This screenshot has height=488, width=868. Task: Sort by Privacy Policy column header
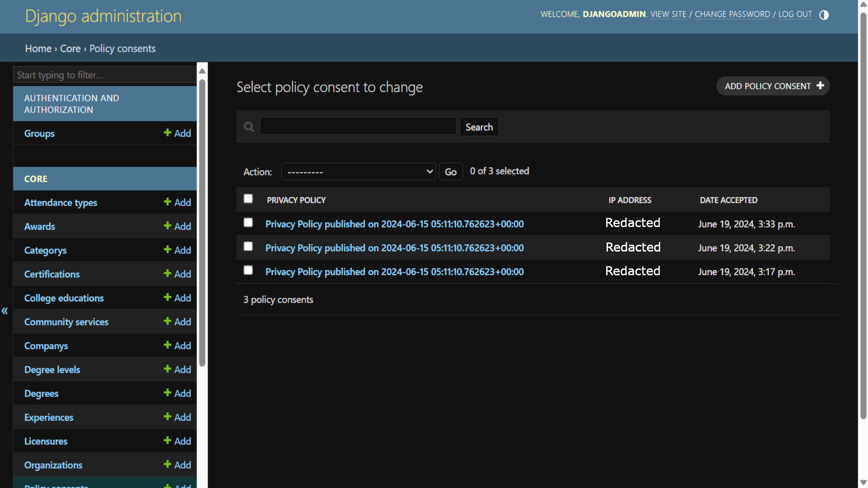pyautogui.click(x=296, y=200)
